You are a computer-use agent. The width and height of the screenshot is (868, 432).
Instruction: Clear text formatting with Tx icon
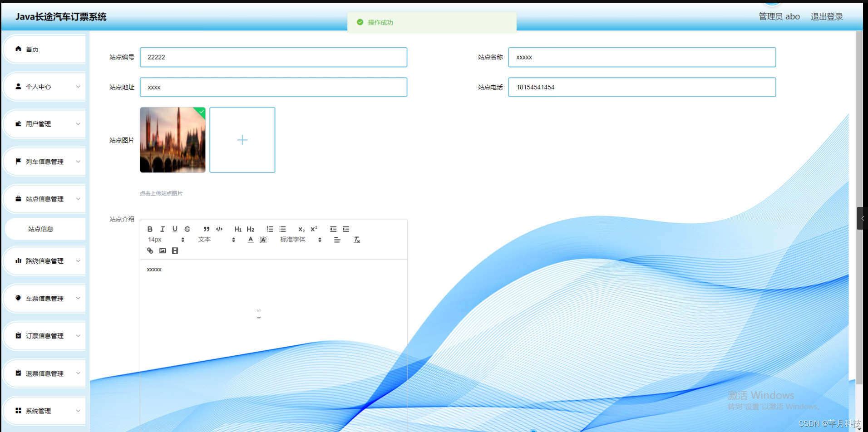point(357,240)
